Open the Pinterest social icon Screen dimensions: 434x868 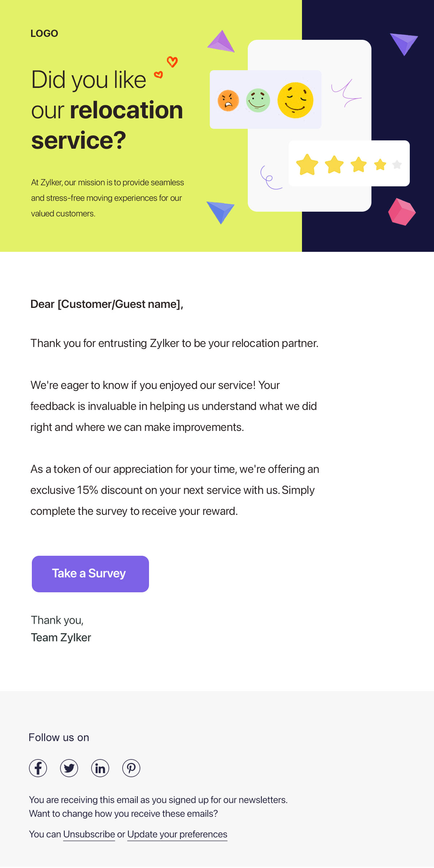pyautogui.click(x=131, y=768)
